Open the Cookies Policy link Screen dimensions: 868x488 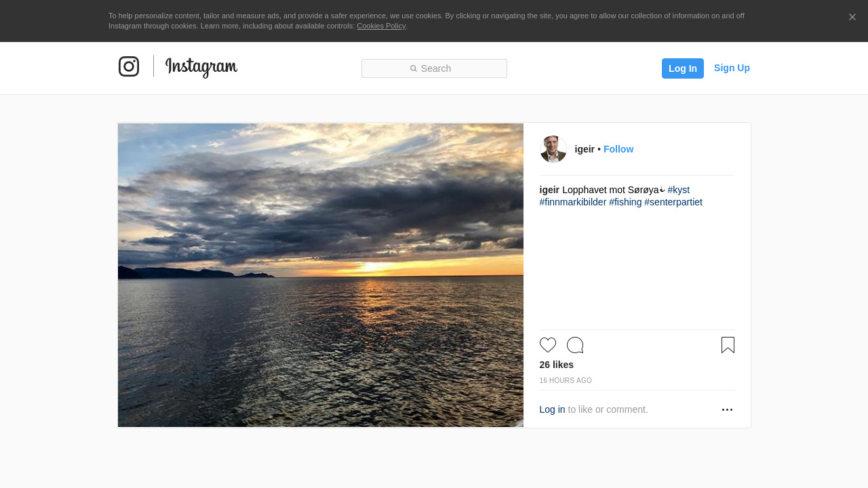[x=381, y=26]
